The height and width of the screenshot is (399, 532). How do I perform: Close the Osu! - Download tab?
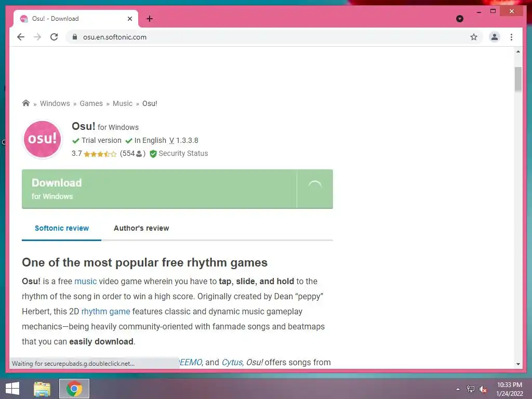(129, 19)
